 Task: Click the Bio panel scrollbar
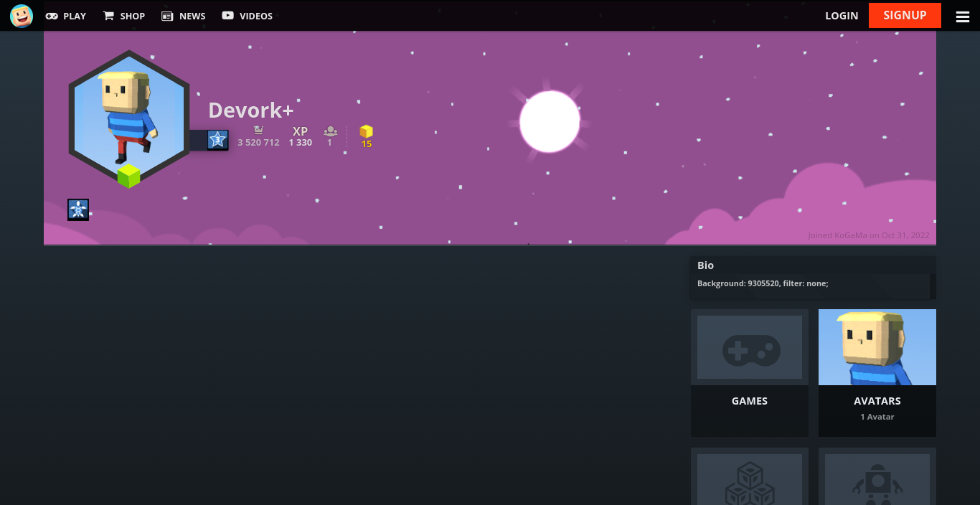pos(933,286)
